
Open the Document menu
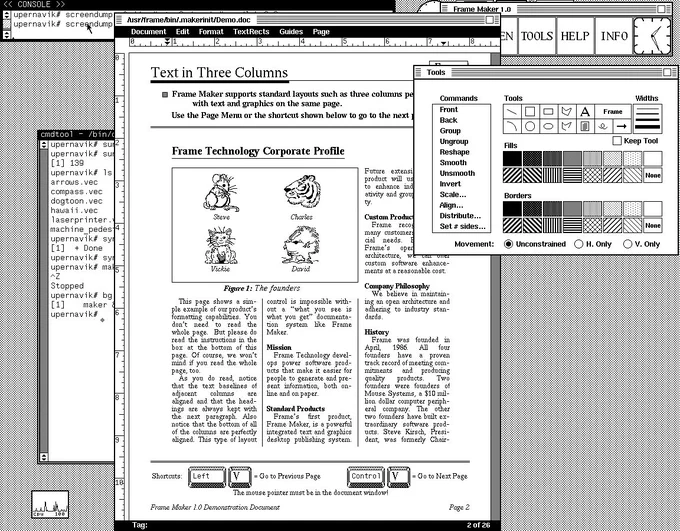(x=148, y=32)
